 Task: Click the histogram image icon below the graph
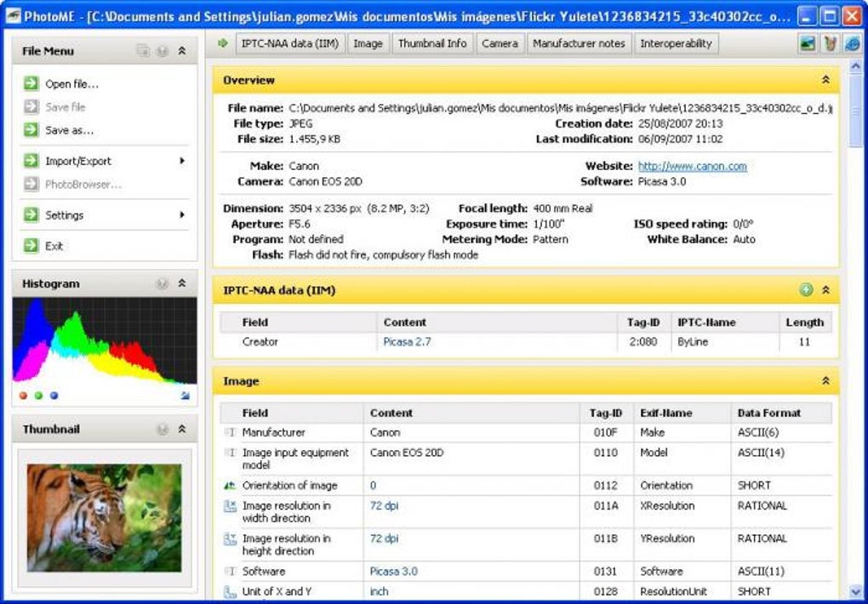(185, 396)
